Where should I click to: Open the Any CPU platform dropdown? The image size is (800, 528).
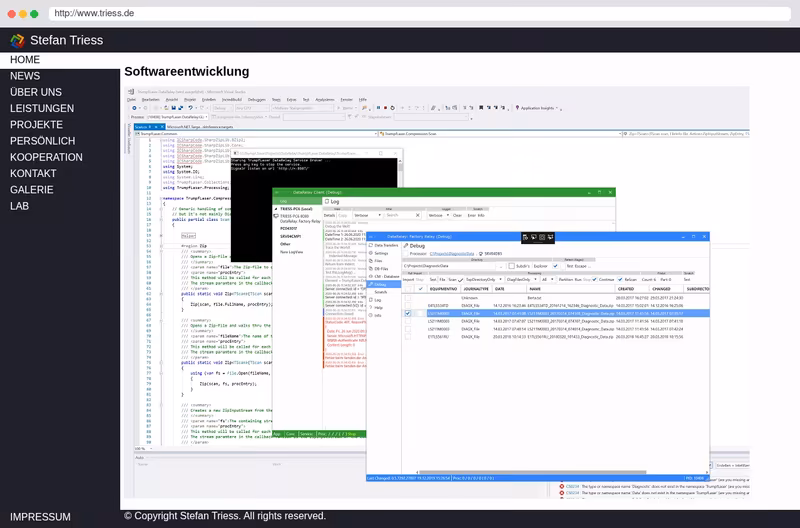click(x=252, y=108)
